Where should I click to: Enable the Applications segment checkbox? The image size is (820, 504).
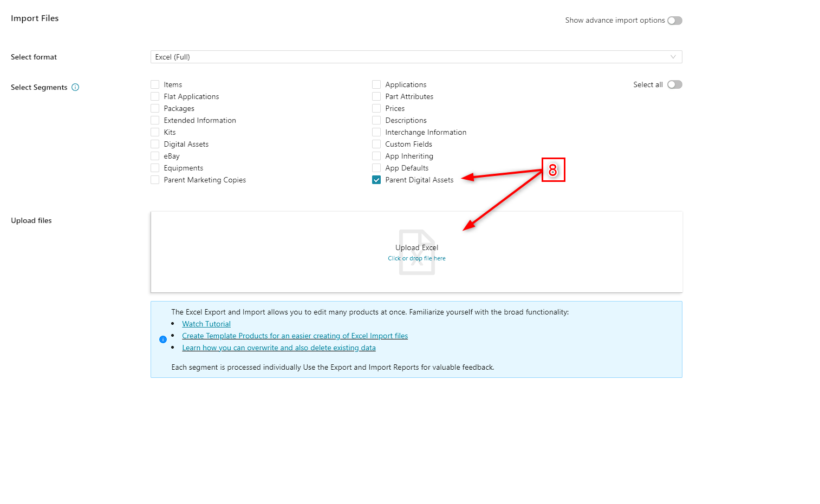click(376, 84)
